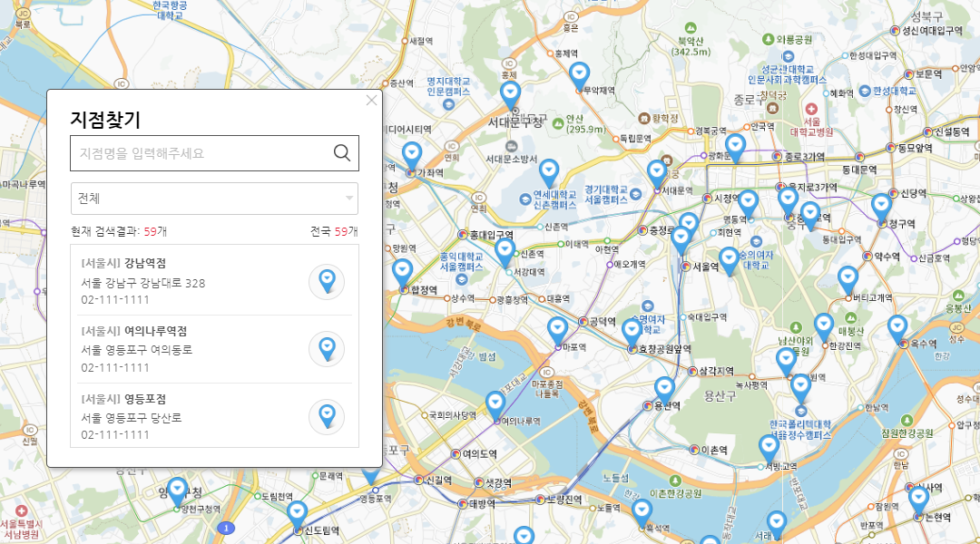Focus the 지점명을 입력해주세요 search field
The width and height of the screenshot is (980, 544).
[214, 153]
